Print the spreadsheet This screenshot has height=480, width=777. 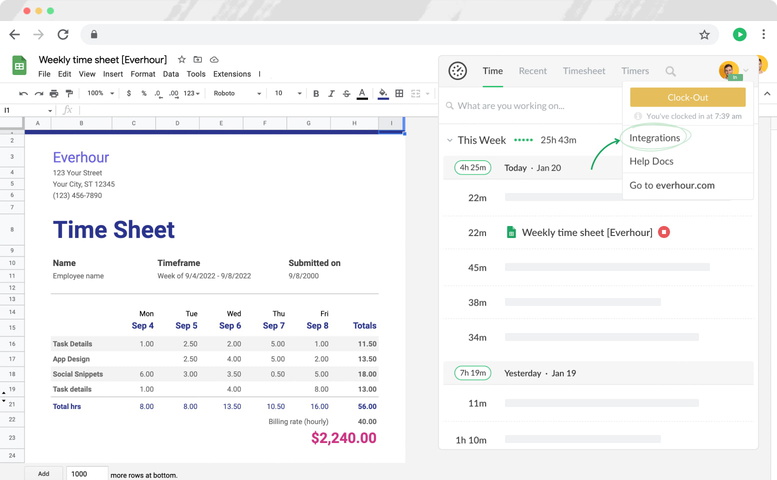coord(54,93)
